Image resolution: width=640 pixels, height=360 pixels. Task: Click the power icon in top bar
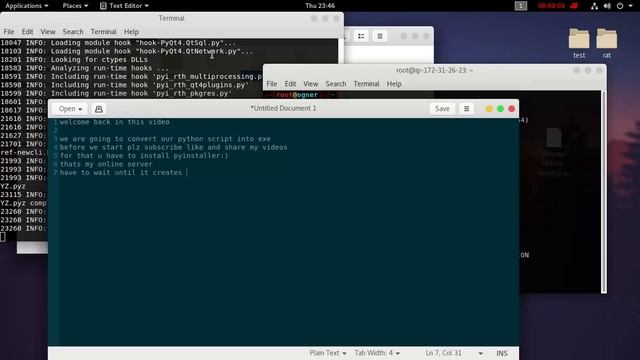click(620, 6)
